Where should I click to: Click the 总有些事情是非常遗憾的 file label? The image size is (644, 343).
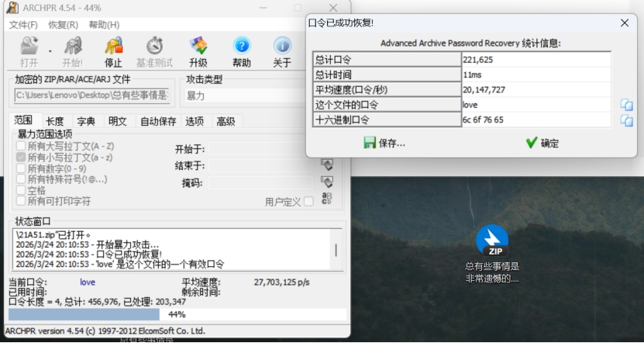[x=492, y=272]
